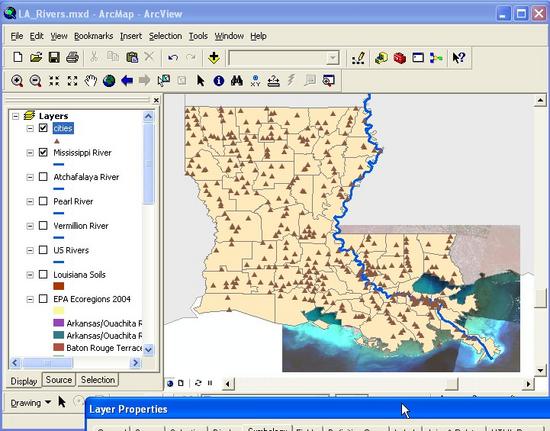Click the Add Data yellow plus icon
This screenshot has width=550, height=431.
pyautogui.click(x=214, y=58)
